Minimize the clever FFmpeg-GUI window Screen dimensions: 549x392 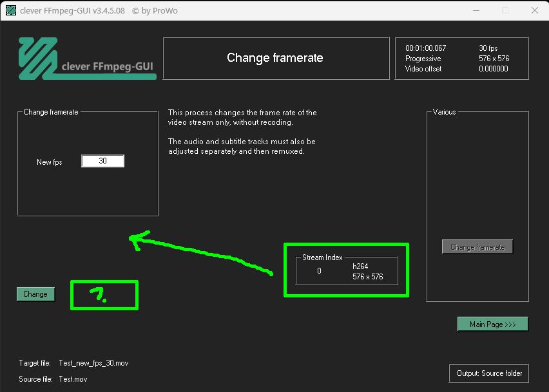pos(476,10)
